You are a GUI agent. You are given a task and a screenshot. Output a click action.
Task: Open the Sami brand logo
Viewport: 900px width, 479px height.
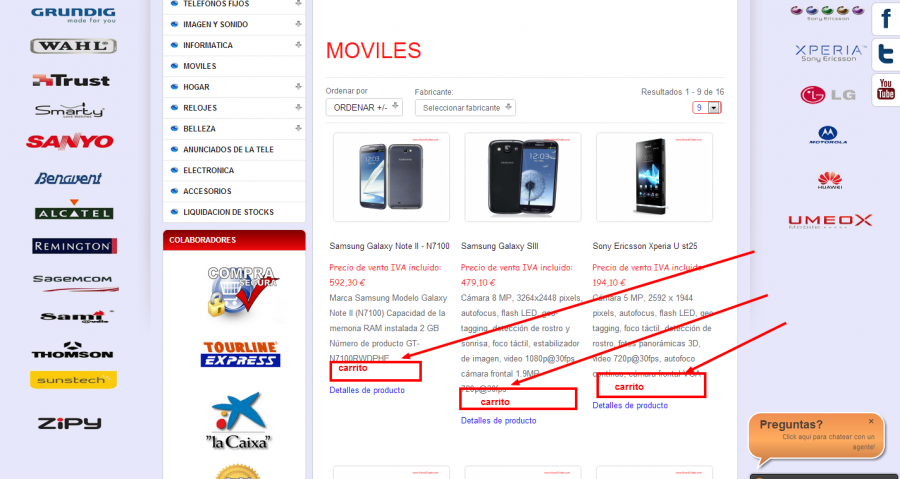[76, 317]
